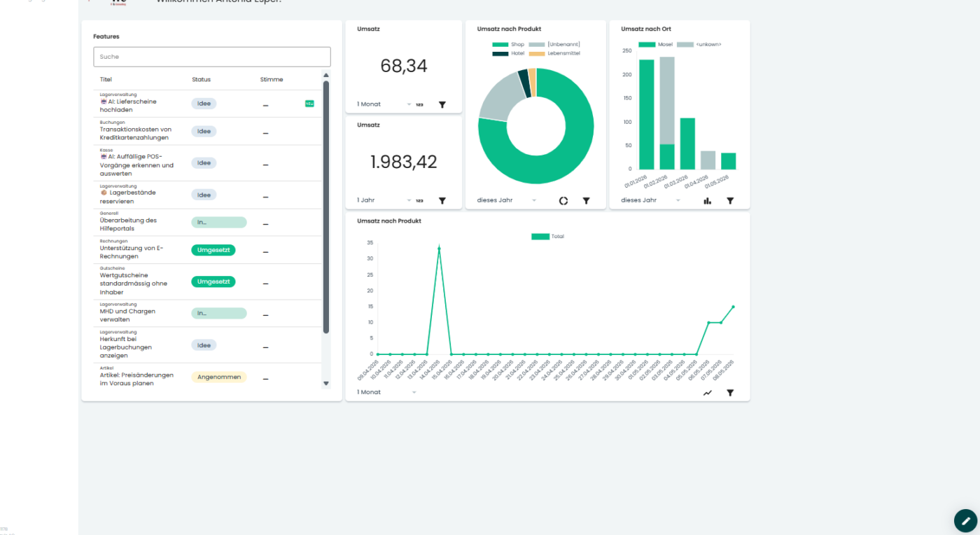Click the Angenommen status badge
The width and height of the screenshot is (980, 535).
click(219, 377)
